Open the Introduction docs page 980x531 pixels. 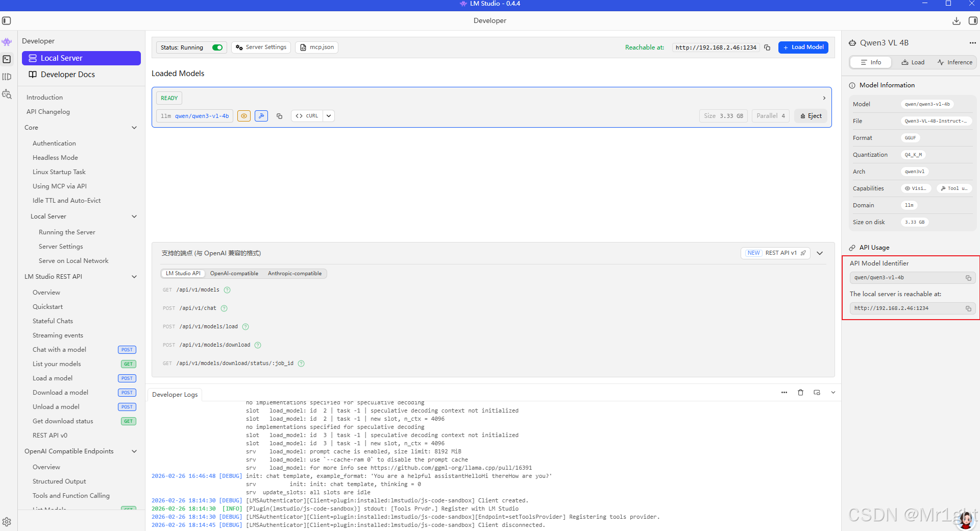[44, 98]
